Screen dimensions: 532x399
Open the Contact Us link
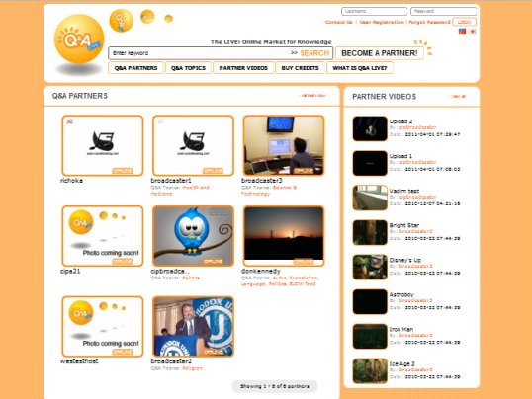338,22
